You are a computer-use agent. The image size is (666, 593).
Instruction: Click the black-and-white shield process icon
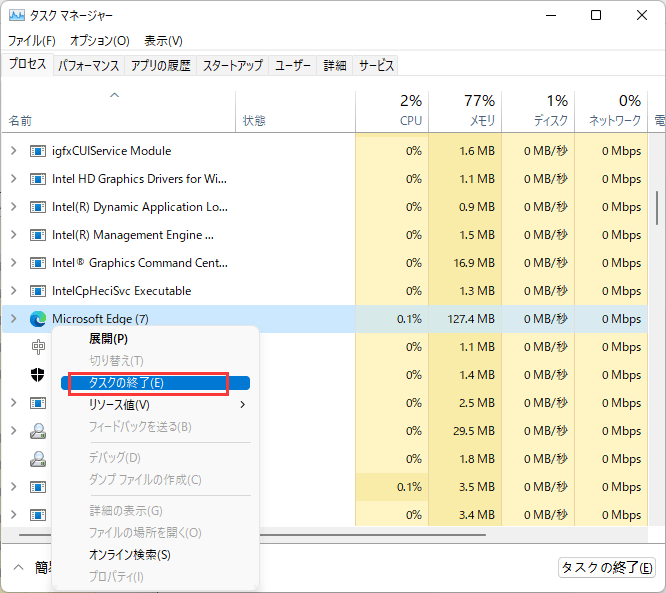point(38,375)
